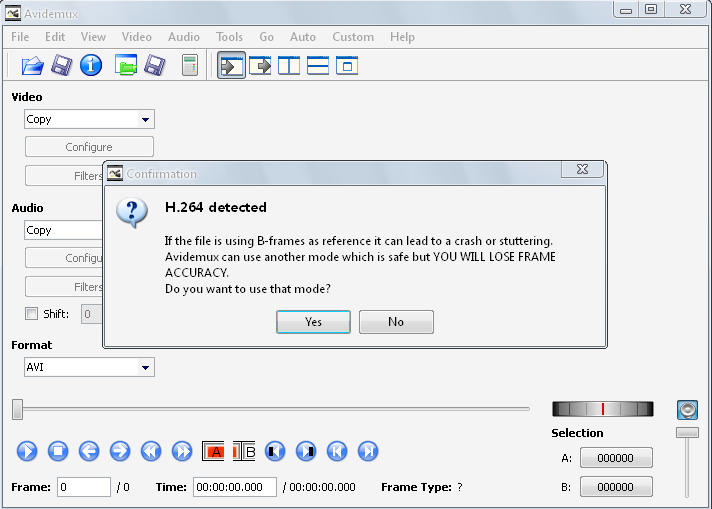
Task: Open the Video codec Copy dropdown
Action: [89, 119]
